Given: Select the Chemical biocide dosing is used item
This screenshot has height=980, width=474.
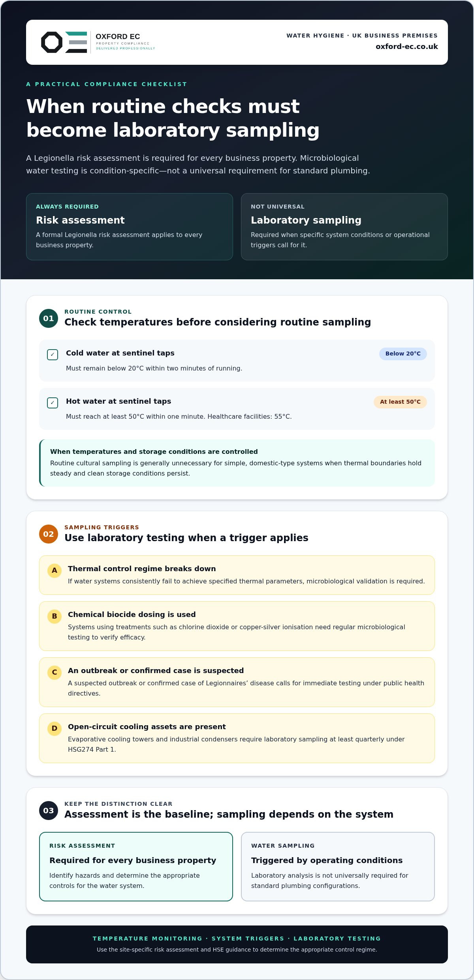Looking at the screenshot, I should click(237, 626).
